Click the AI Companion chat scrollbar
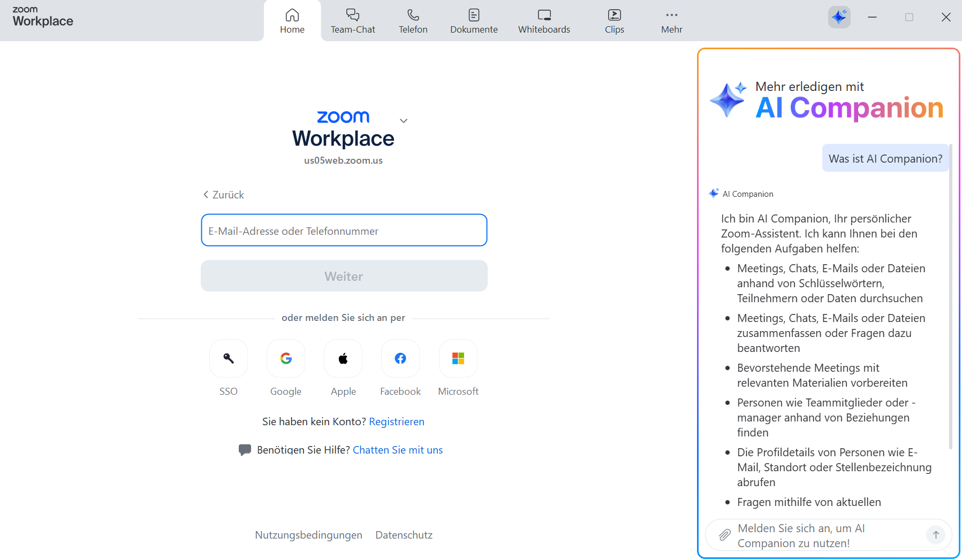Viewport: 962px width, 560px height. pyautogui.click(x=951, y=296)
